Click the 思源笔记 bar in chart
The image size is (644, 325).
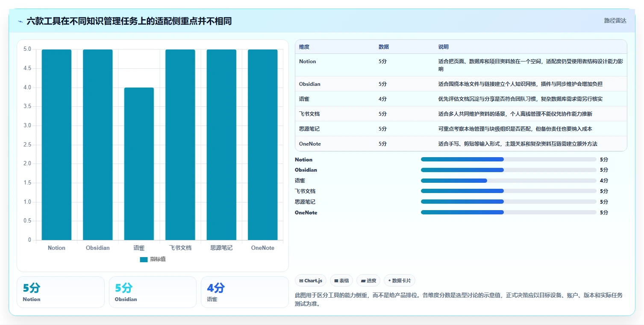point(221,145)
